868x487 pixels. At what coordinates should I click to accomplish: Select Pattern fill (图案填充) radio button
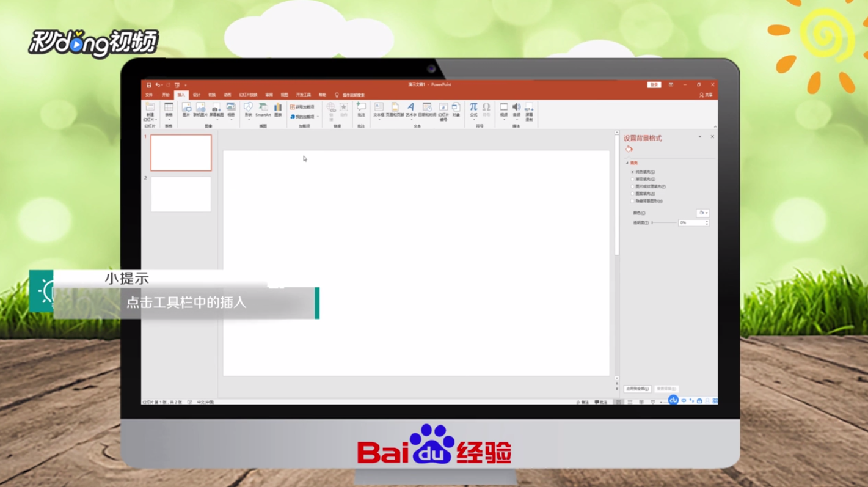click(x=632, y=194)
